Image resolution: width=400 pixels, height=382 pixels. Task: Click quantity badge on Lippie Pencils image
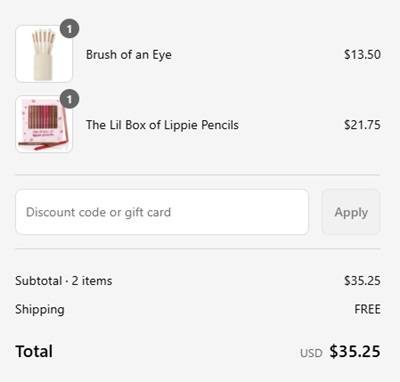(x=69, y=99)
